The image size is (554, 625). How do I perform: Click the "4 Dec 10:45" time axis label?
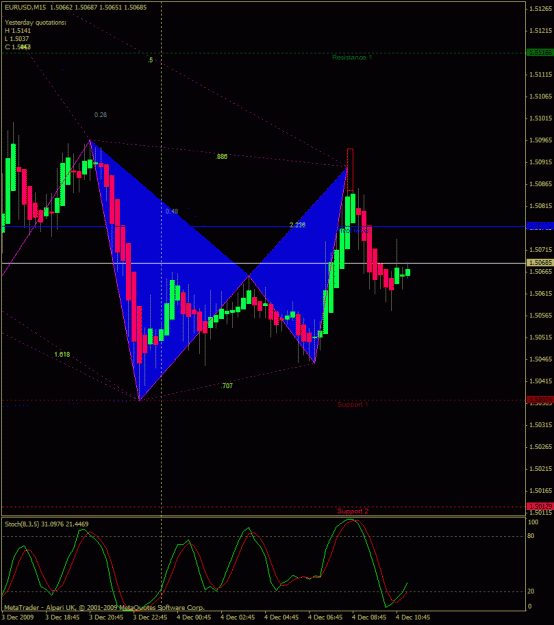click(413, 617)
